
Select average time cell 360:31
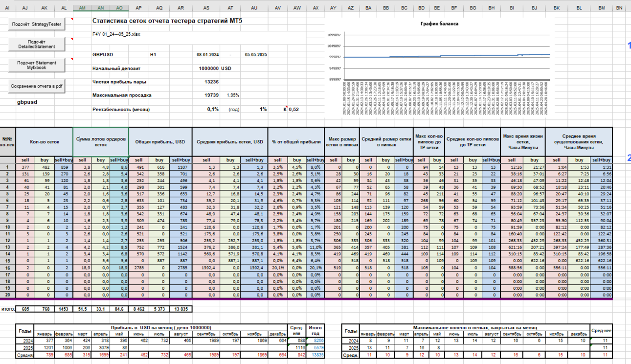602,241
